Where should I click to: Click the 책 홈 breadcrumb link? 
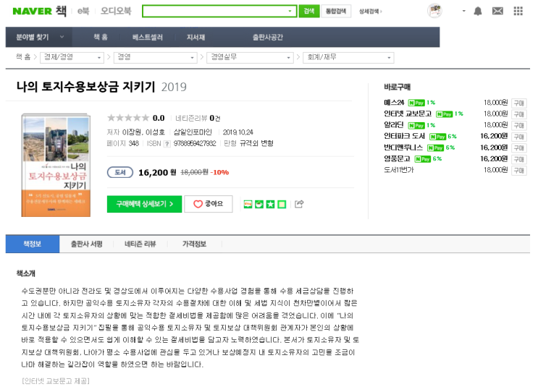pos(23,57)
